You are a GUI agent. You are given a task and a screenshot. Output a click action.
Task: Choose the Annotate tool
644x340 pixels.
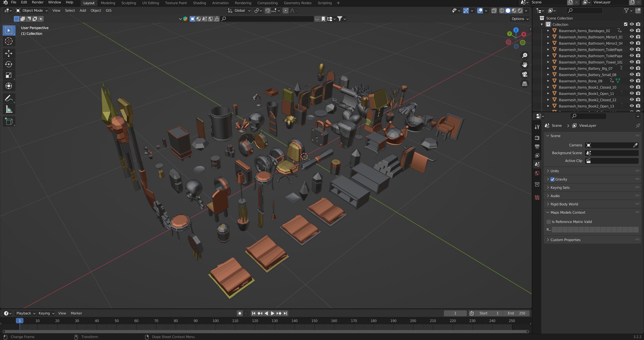pyautogui.click(x=9, y=98)
